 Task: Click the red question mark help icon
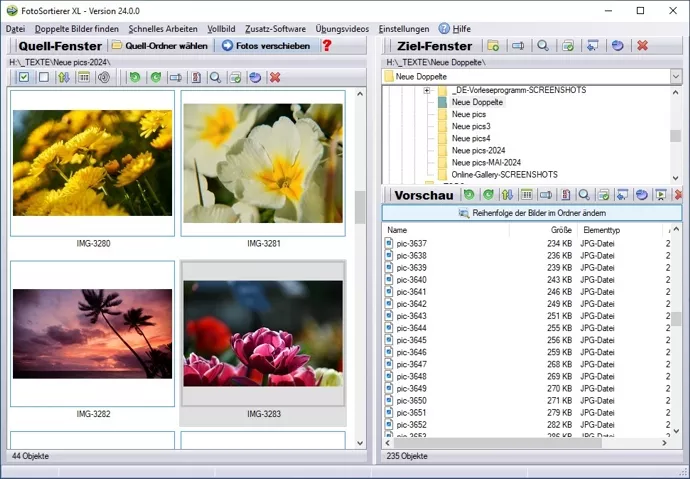[x=326, y=46]
